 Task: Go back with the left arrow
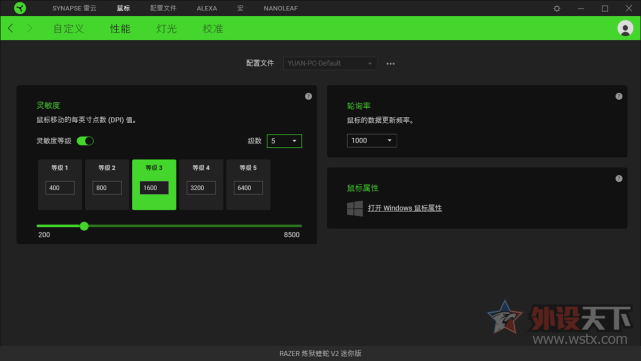click(11, 28)
